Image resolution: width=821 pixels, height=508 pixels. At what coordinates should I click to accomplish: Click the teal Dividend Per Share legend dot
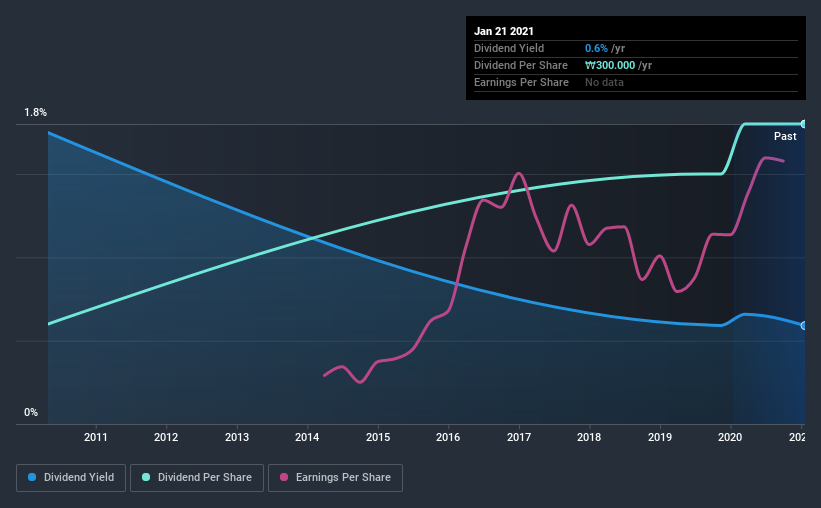pos(146,477)
